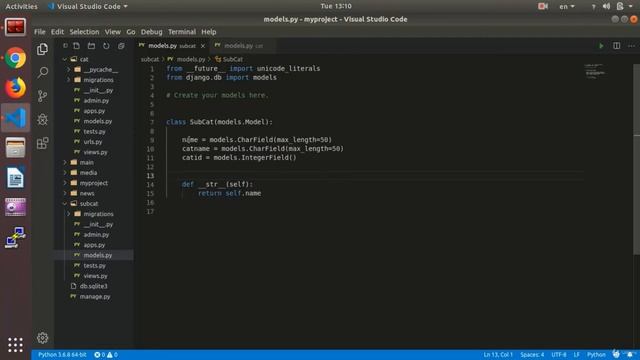Open urls.py in the cat folder
Screen dimensions: 640x360
[x=93, y=142]
